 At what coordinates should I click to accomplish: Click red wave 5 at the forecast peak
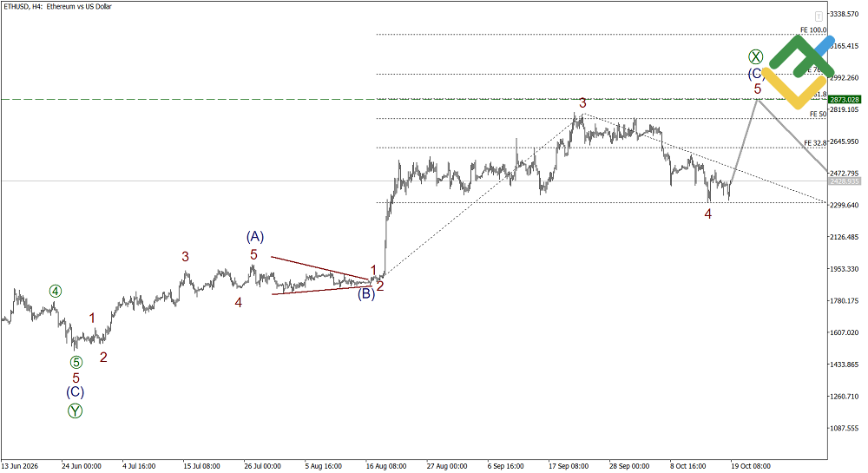[757, 89]
